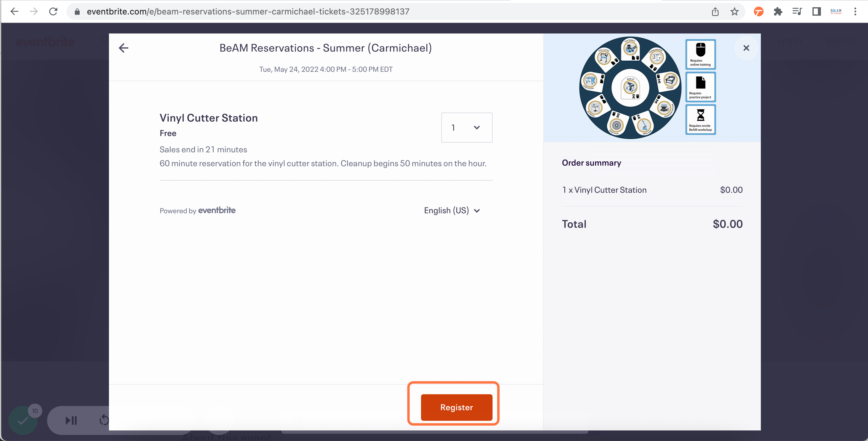Open the ticket quantity dropdown
The height and width of the screenshot is (441, 868).
[467, 127]
